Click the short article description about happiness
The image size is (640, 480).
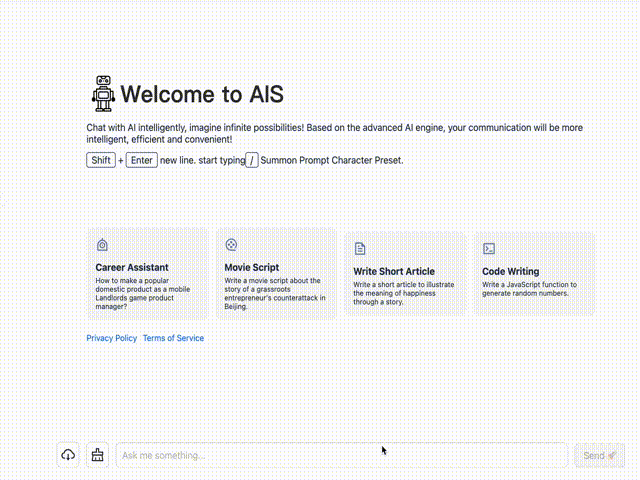tap(404, 293)
